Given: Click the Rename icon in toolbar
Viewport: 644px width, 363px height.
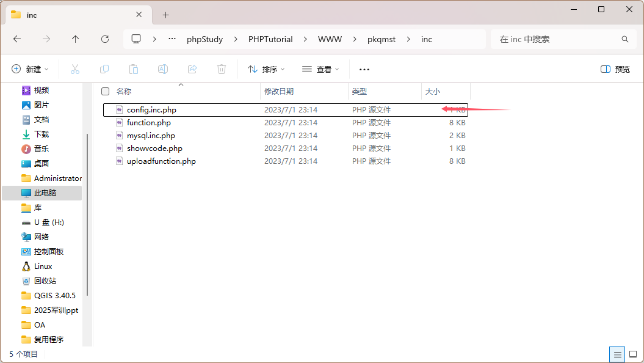Looking at the screenshot, I should 163,69.
